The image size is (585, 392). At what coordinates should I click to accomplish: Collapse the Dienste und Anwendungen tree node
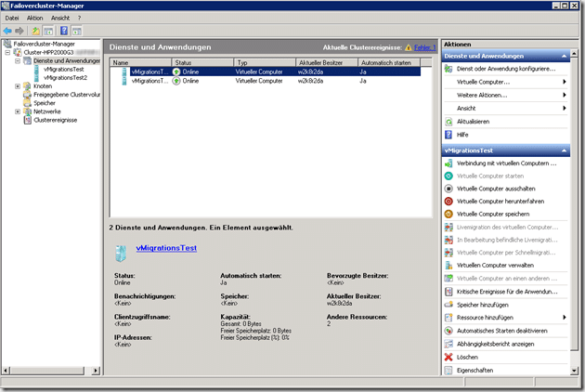pyautogui.click(x=18, y=60)
